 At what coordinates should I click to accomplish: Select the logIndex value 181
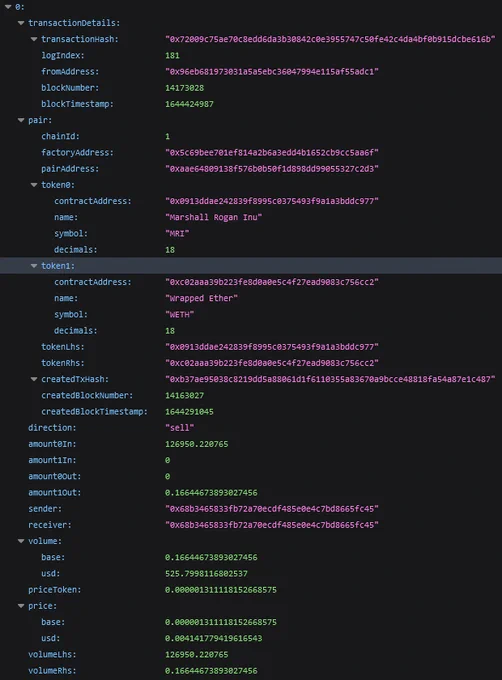(x=172, y=56)
